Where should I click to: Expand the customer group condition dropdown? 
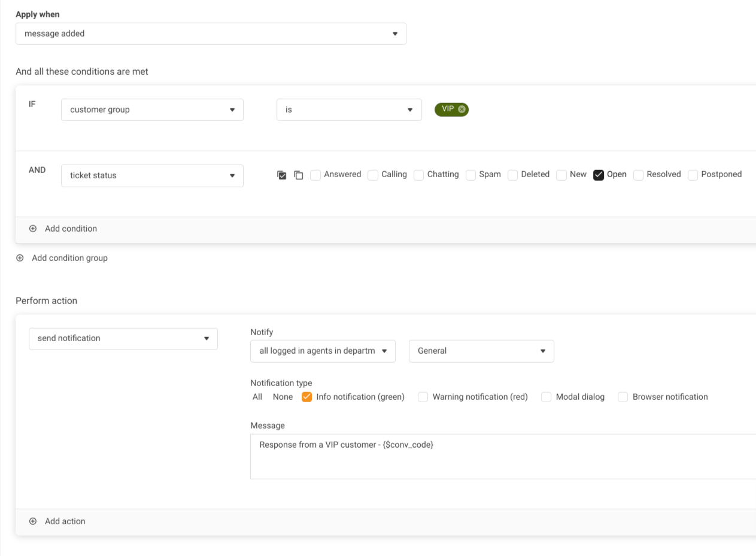(152, 110)
